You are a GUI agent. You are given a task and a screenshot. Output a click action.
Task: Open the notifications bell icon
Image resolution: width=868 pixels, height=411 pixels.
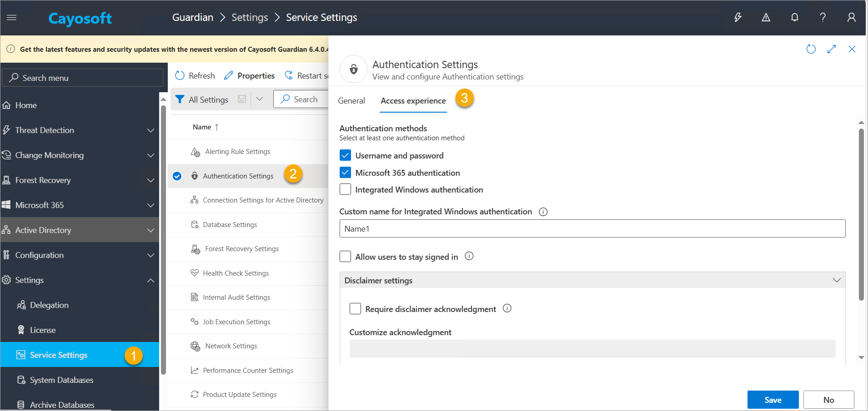coord(794,17)
